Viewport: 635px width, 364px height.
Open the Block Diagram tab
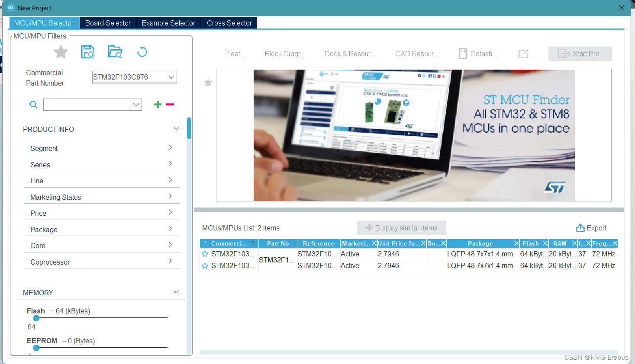click(285, 54)
